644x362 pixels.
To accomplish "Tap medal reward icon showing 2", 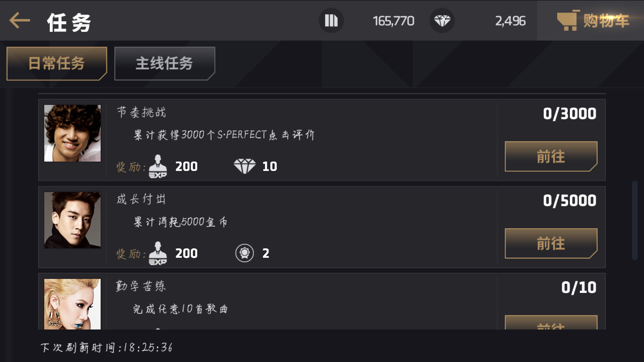I will (x=245, y=253).
